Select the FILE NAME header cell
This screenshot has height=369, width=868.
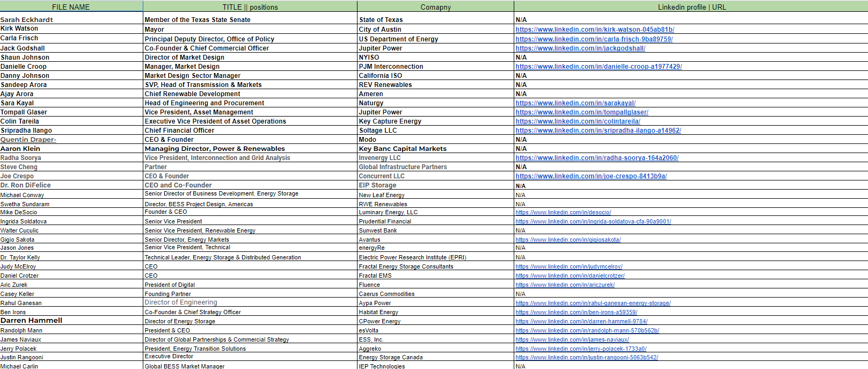click(x=71, y=7)
